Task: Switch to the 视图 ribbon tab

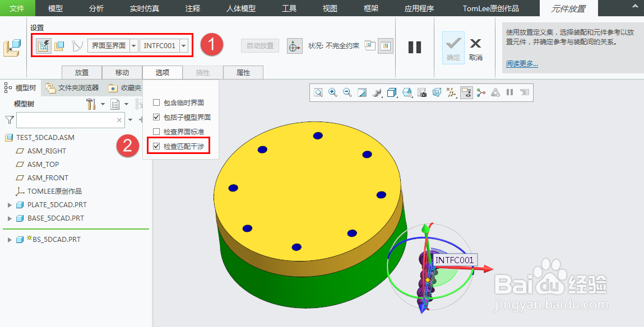Action: (x=330, y=8)
